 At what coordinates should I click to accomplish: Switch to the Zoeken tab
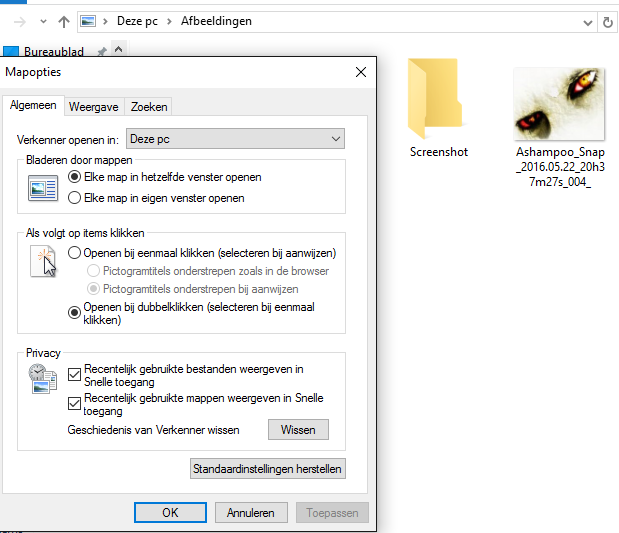tap(149, 107)
